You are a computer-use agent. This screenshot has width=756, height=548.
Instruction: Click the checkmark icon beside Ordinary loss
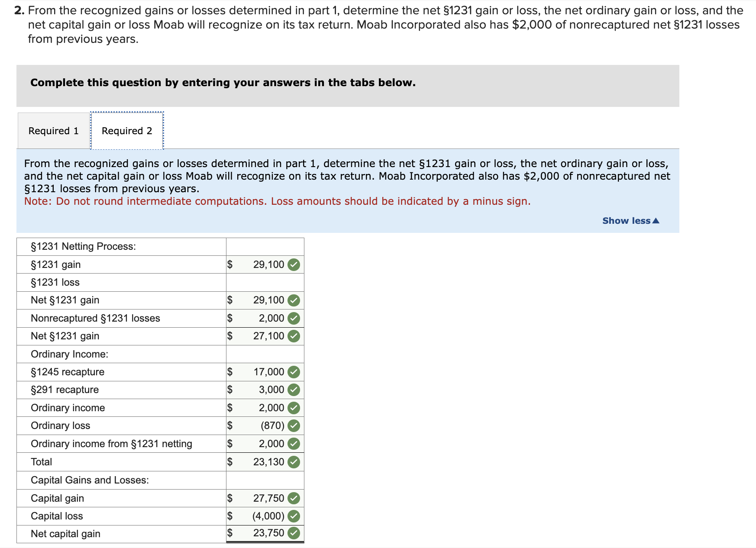tap(294, 426)
